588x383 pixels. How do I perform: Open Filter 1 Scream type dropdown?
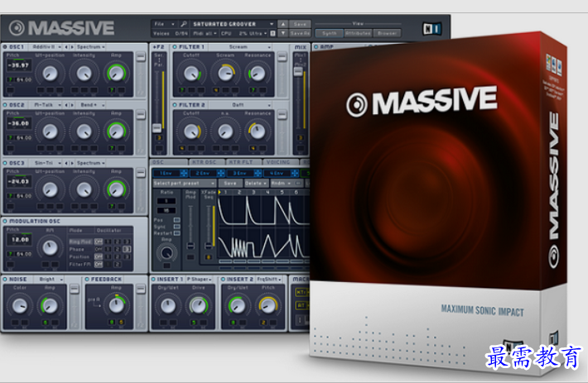pyautogui.click(x=240, y=47)
